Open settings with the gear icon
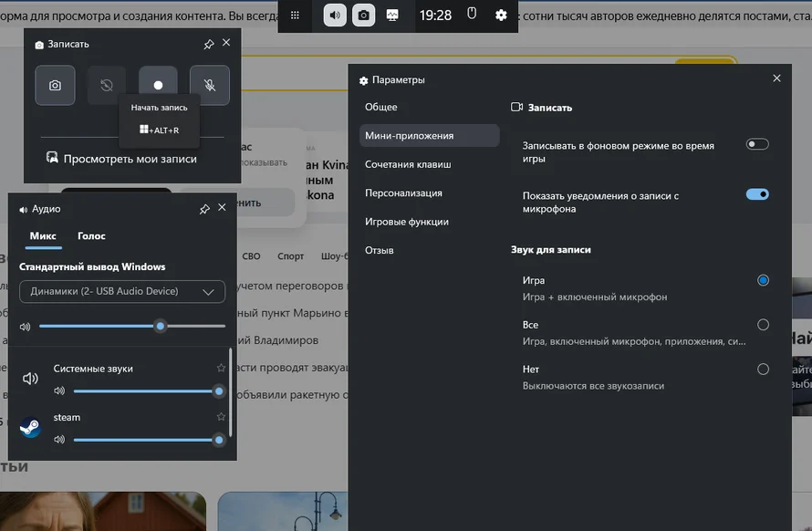The height and width of the screenshot is (531, 812). pos(501,15)
